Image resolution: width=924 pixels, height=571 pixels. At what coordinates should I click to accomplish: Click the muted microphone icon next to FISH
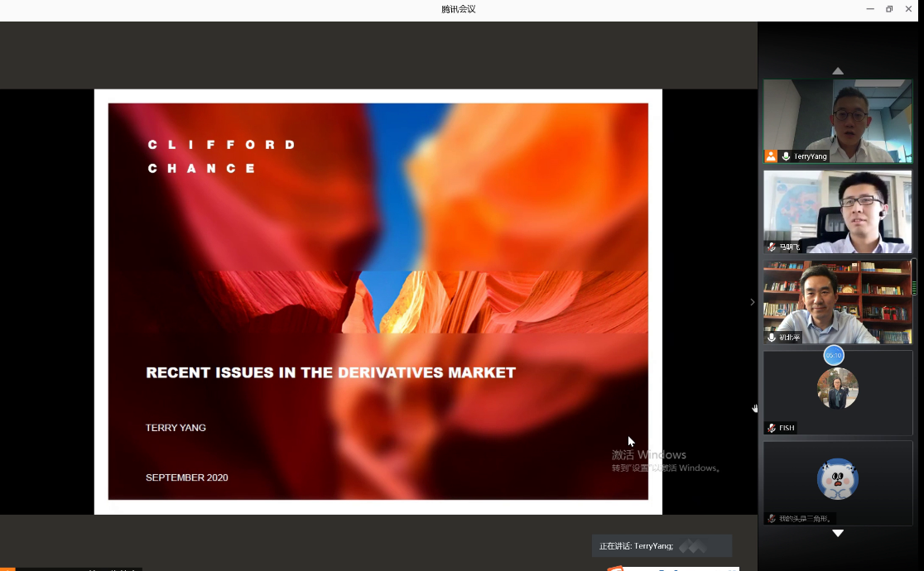(772, 428)
